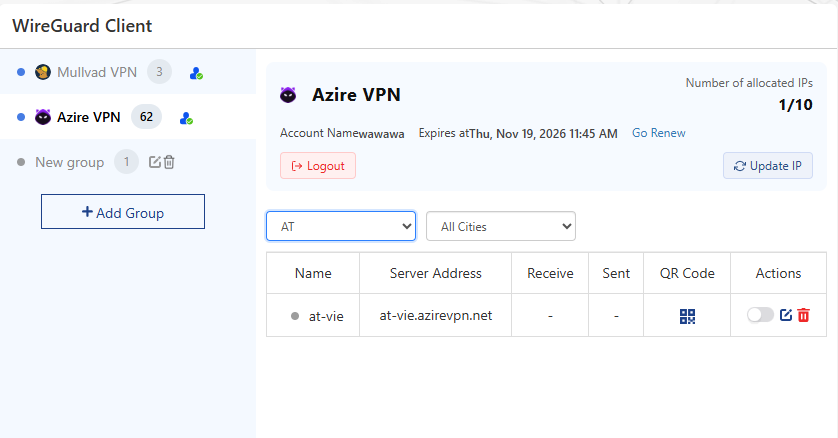
Task: Click the Mullvad VPN account status icon
Action: click(x=196, y=73)
